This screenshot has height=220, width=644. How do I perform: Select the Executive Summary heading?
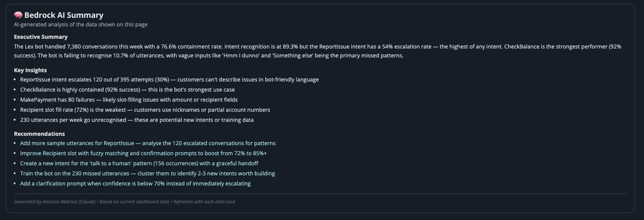click(41, 37)
